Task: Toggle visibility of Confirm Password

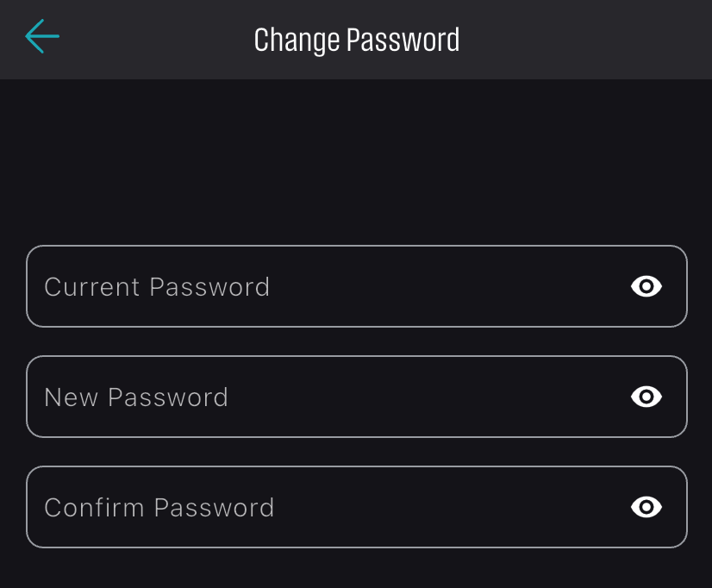Action: (x=646, y=507)
